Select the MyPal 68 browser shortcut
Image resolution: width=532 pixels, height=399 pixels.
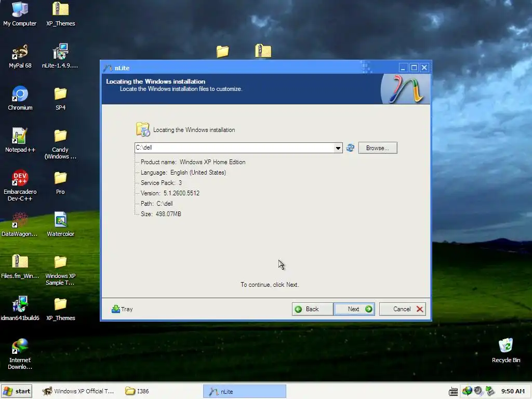[20, 56]
